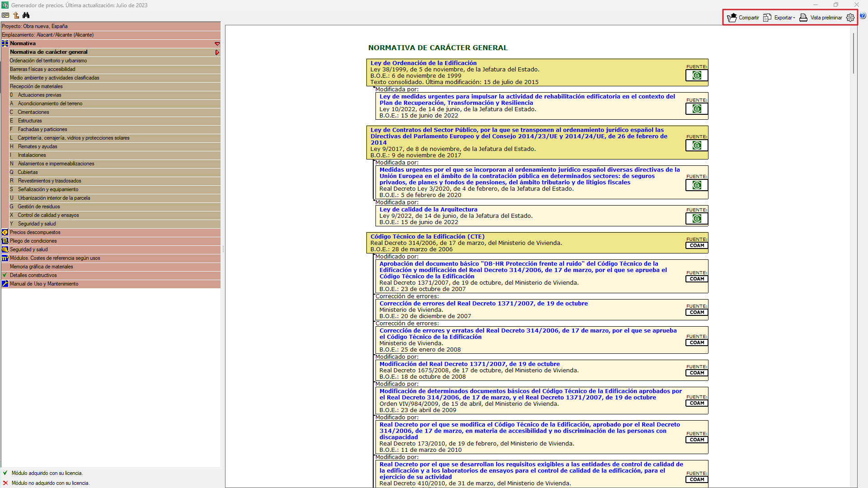Open Pliego de condiciones section
Image resolution: width=868 pixels, height=488 pixels.
(x=33, y=241)
